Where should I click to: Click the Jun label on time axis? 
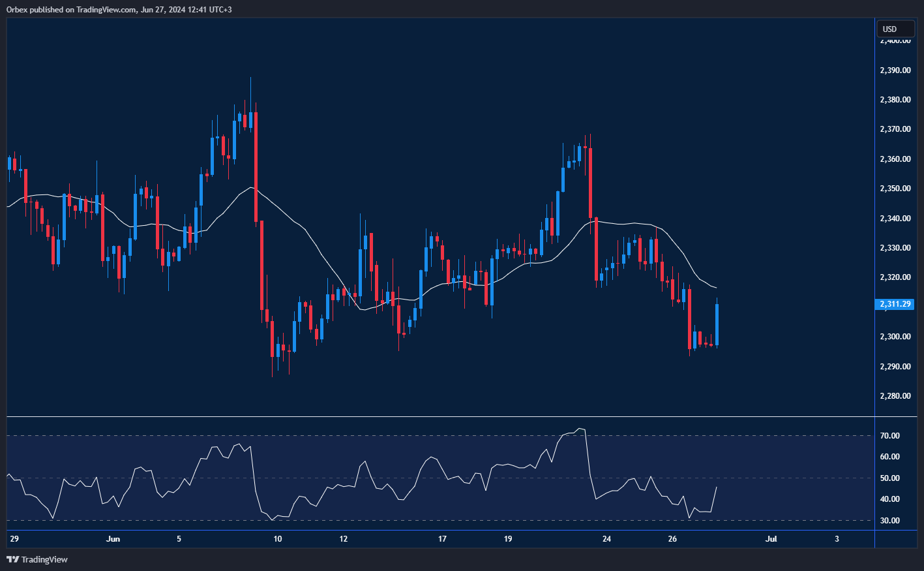(113, 539)
